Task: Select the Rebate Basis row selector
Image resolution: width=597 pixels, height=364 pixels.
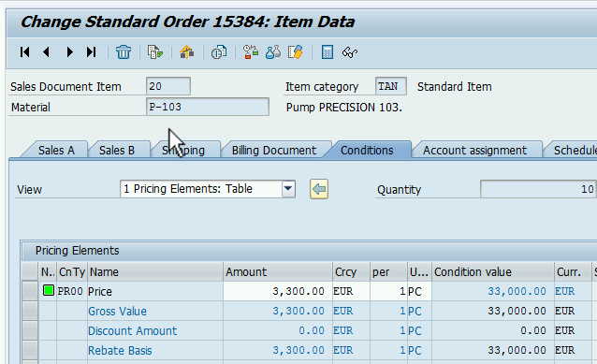Action: coord(30,350)
